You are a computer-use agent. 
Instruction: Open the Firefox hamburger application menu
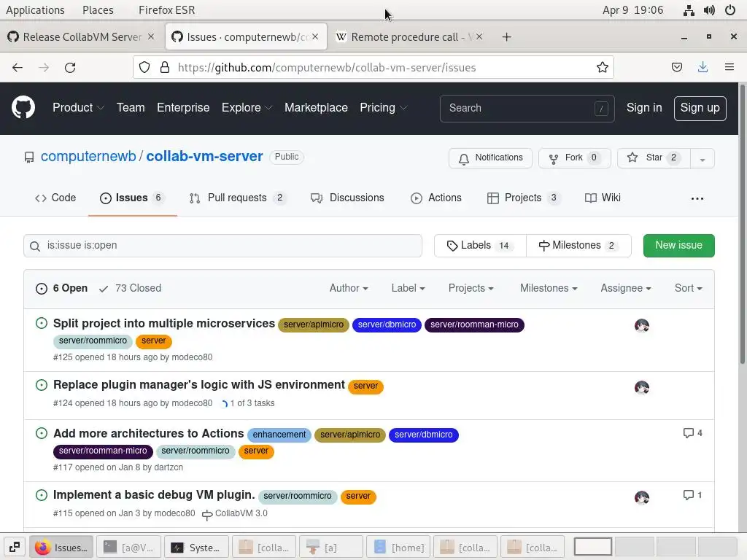(x=729, y=68)
